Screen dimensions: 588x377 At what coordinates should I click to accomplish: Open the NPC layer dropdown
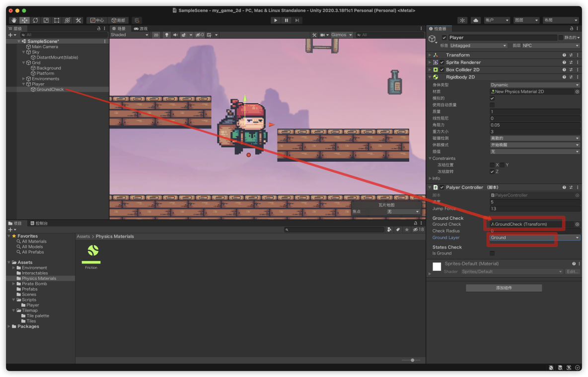[x=550, y=46]
